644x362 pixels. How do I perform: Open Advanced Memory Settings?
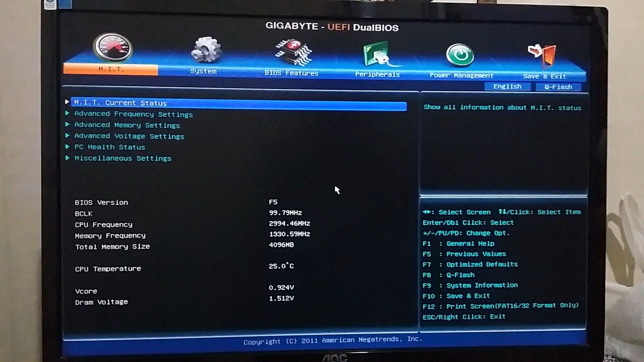pyautogui.click(x=127, y=125)
